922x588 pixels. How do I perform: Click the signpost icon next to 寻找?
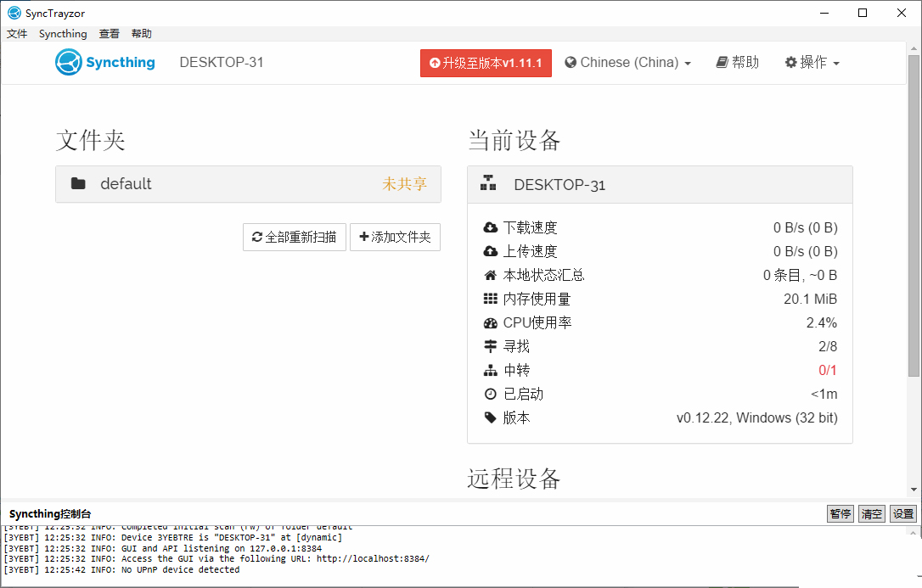(x=491, y=346)
